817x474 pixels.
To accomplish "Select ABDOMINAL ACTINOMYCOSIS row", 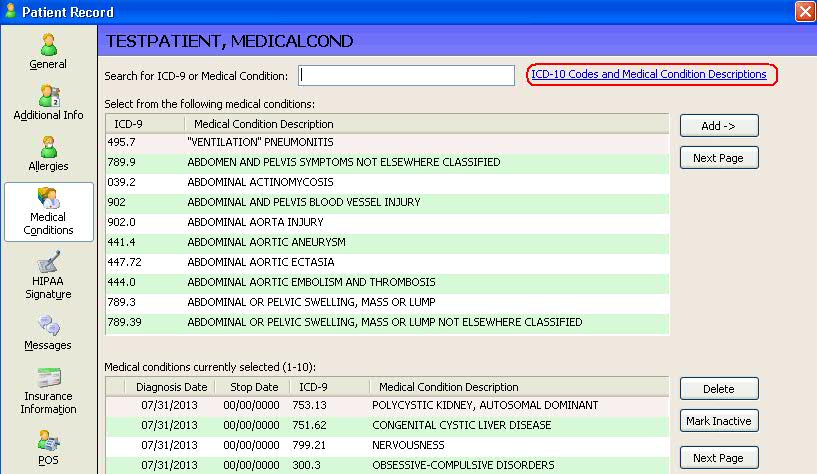I will [x=388, y=182].
